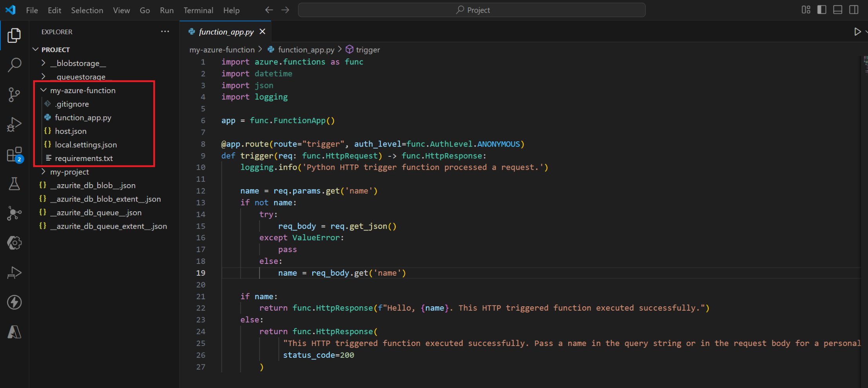
Task: Open the Testing flask view
Action: point(15,184)
